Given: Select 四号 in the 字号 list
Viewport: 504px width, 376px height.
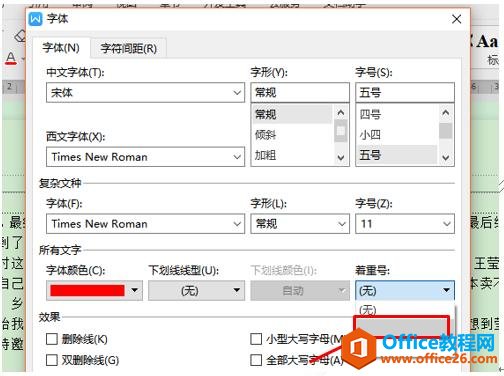Looking at the screenshot, I should [397, 114].
